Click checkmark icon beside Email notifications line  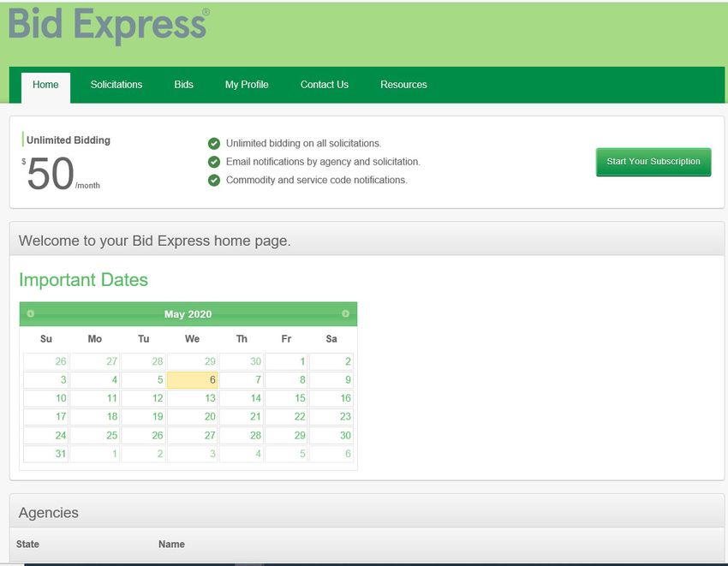click(x=214, y=162)
